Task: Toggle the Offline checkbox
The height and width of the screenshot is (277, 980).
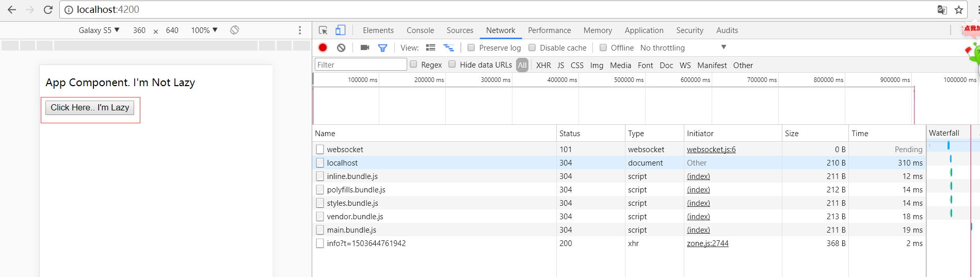Action: [x=603, y=47]
